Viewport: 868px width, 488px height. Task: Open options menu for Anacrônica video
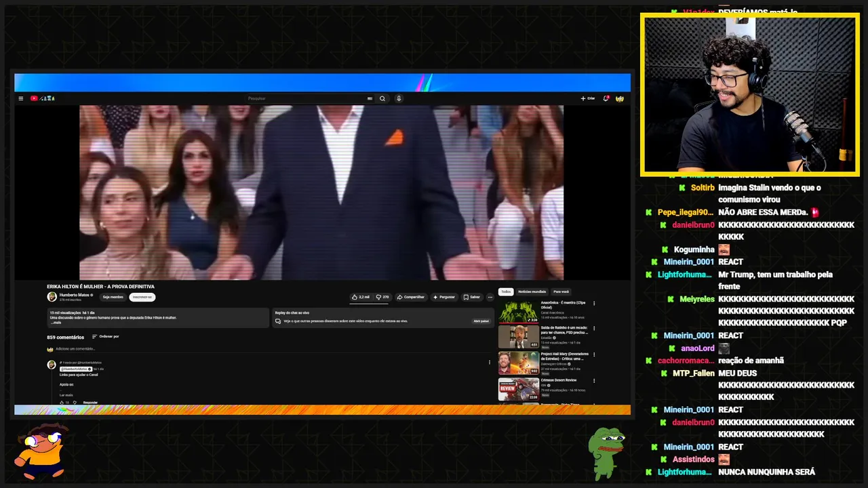coord(594,304)
